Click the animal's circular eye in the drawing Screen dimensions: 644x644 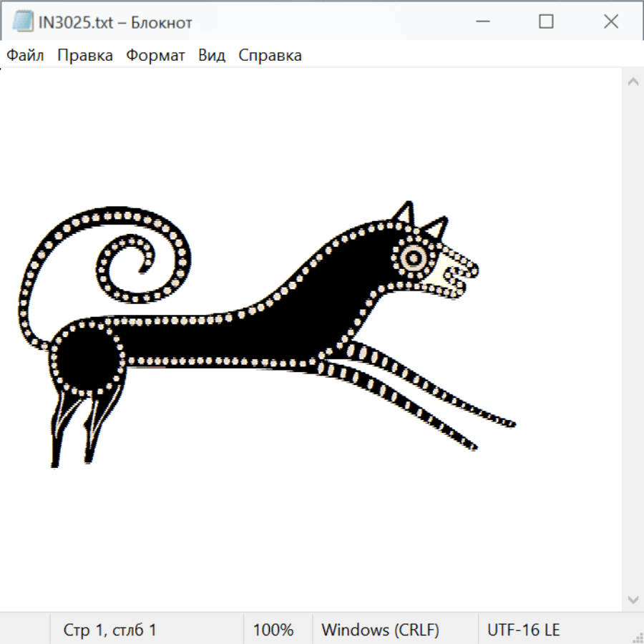(414, 257)
